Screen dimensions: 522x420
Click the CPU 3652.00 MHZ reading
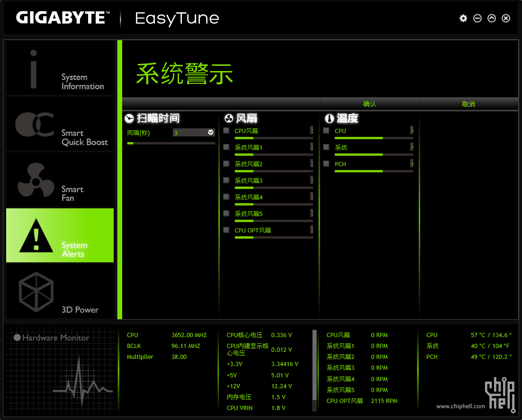click(x=189, y=335)
